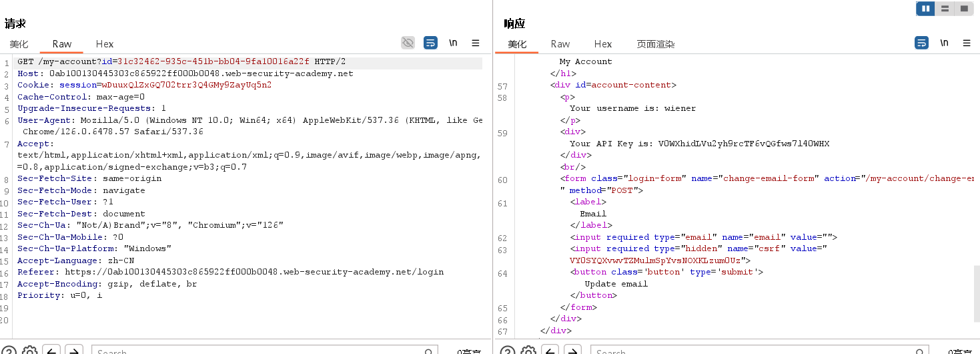Switch to 页面渲染 response tab
Viewport: 980px width, 354px height.
(655, 44)
